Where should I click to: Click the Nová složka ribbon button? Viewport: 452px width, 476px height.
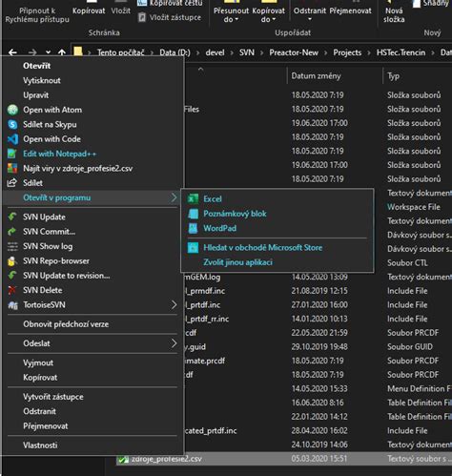pos(394,15)
